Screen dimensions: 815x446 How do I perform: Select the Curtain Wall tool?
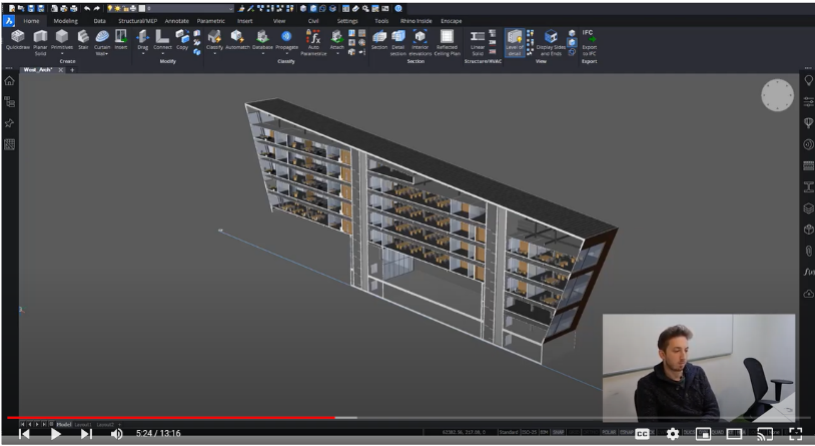[102, 43]
